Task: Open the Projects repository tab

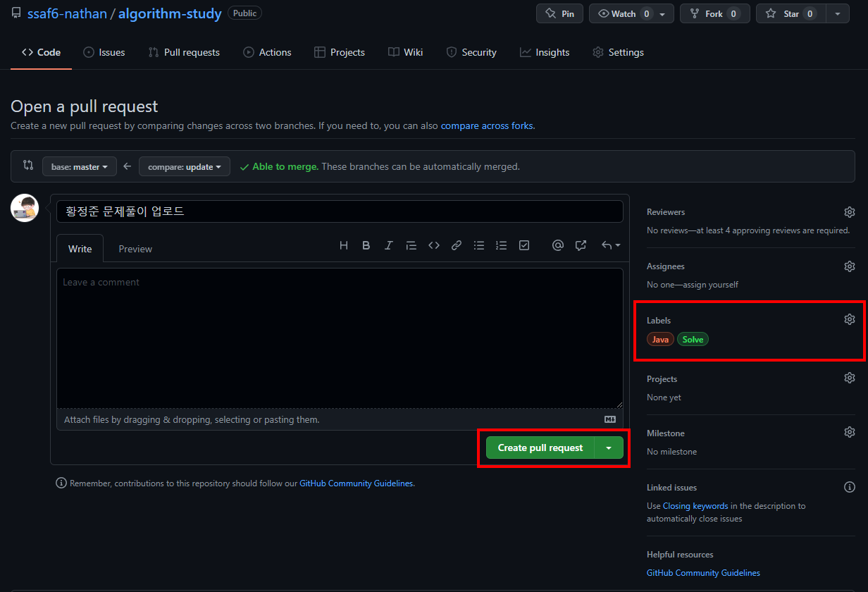Action: click(x=340, y=52)
